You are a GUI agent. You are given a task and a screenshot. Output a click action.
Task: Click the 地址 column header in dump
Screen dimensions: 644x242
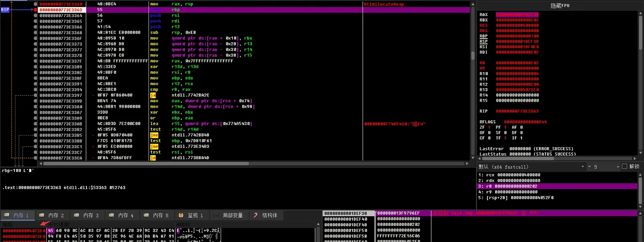pos(7,224)
